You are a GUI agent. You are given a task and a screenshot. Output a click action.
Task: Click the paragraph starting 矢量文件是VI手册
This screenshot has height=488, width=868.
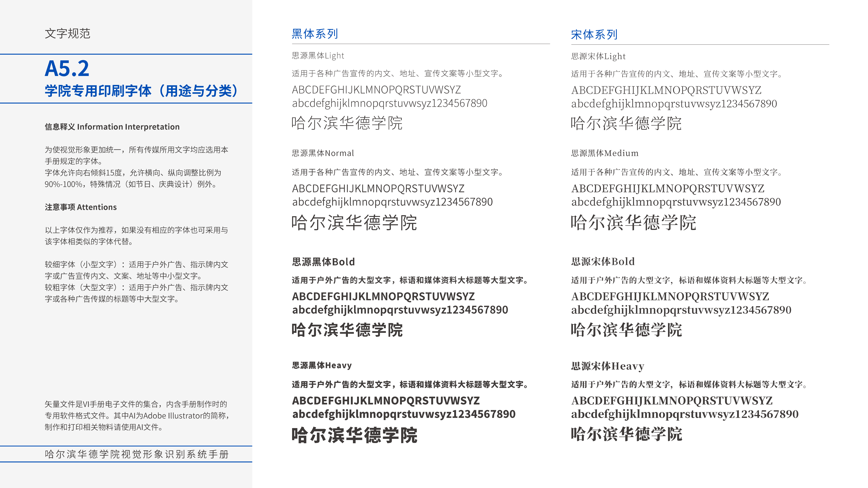tap(137, 416)
